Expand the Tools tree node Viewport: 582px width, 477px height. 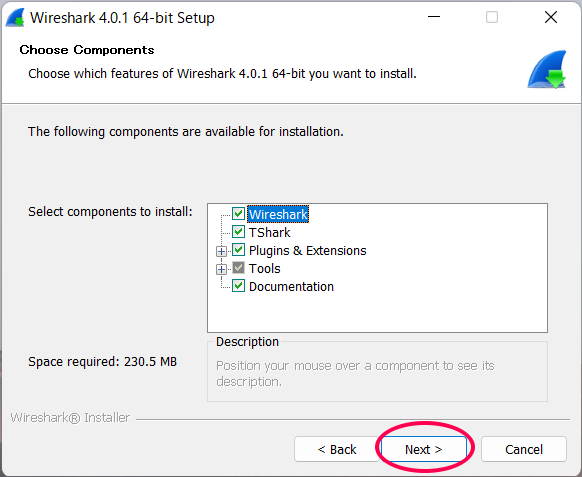(x=221, y=269)
